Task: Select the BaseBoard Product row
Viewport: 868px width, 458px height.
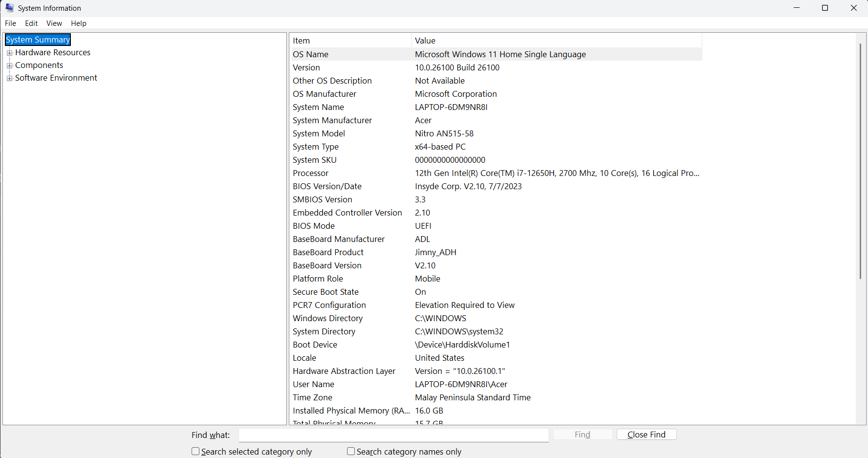Action: click(x=496, y=252)
